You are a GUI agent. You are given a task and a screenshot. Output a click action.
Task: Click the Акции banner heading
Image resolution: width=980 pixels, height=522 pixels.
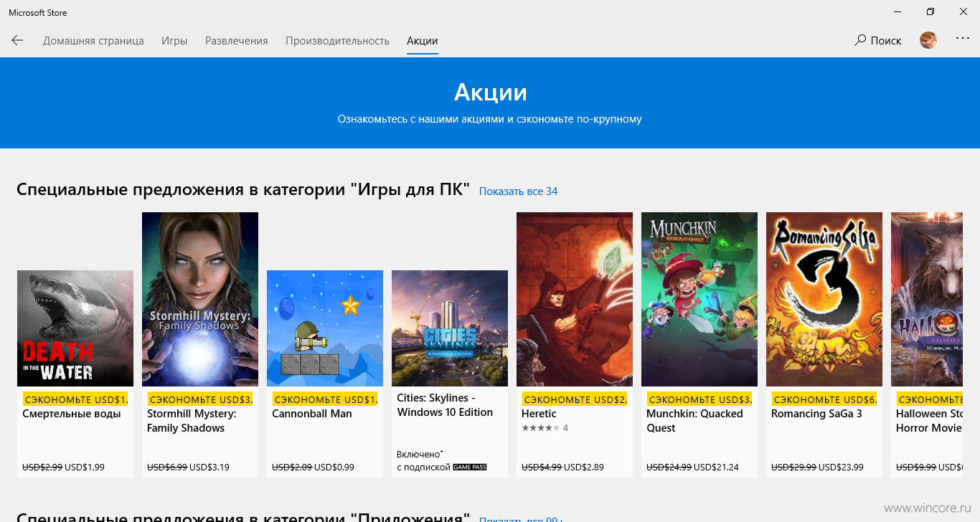[490, 92]
